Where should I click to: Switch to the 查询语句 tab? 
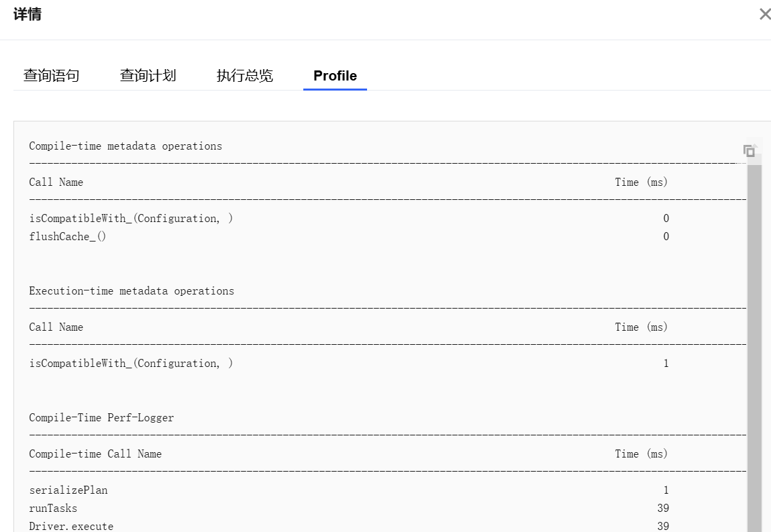pyautogui.click(x=52, y=76)
